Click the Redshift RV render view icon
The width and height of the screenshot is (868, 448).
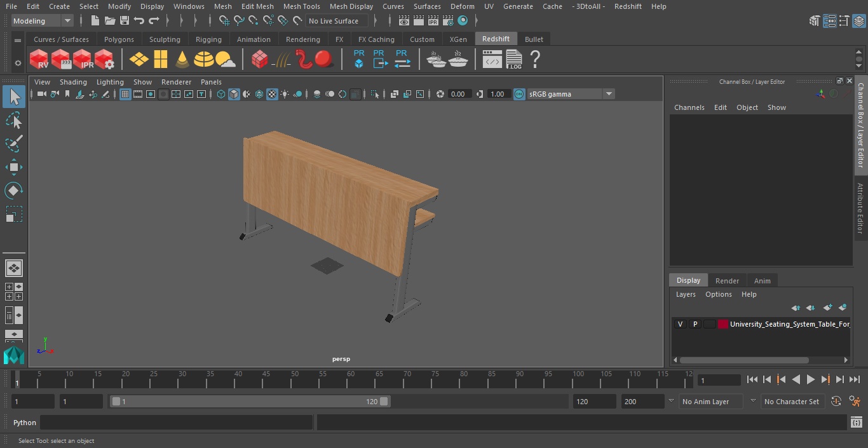point(39,60)
